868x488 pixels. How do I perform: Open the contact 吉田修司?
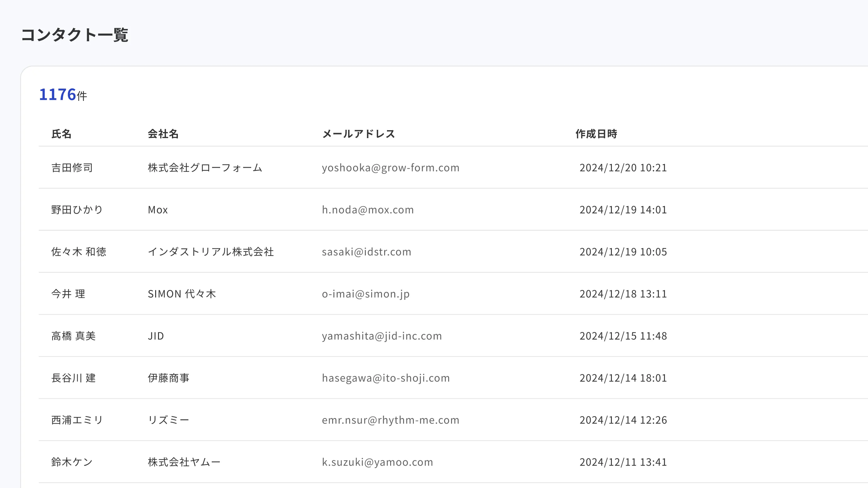click(x=72, y=167)
